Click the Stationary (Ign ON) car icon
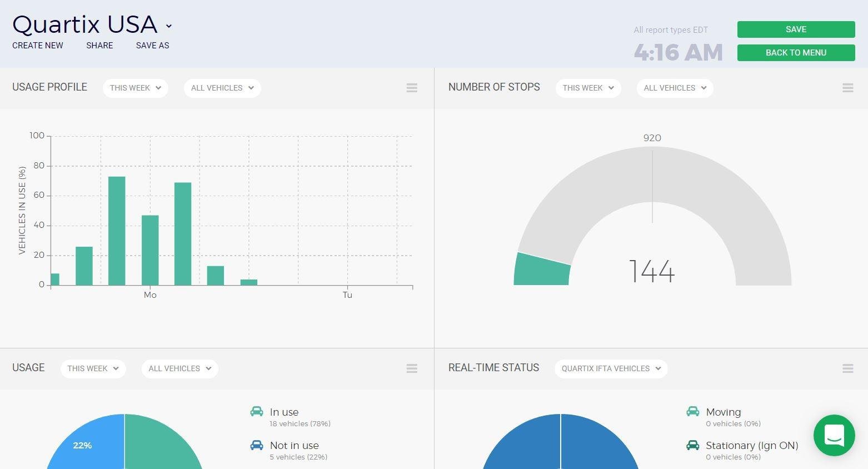868x469 pixels. click(x=692, y=445)
